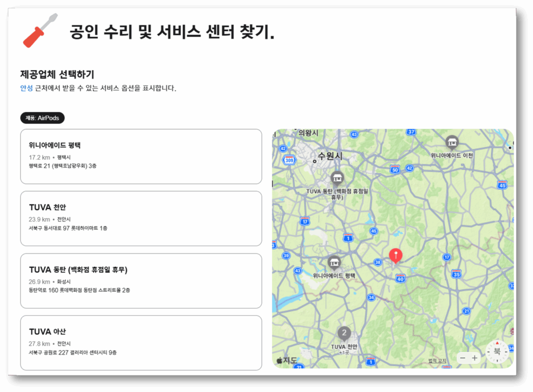The image size is (533, 392).
Task: Click the 의왕시 label on the map
Action: pos(308,133)
